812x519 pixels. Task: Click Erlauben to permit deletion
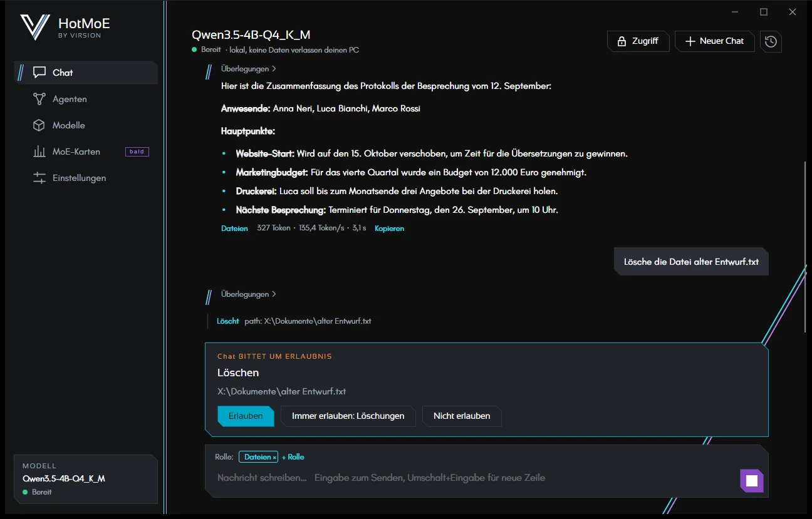click(x=246, y=416)
